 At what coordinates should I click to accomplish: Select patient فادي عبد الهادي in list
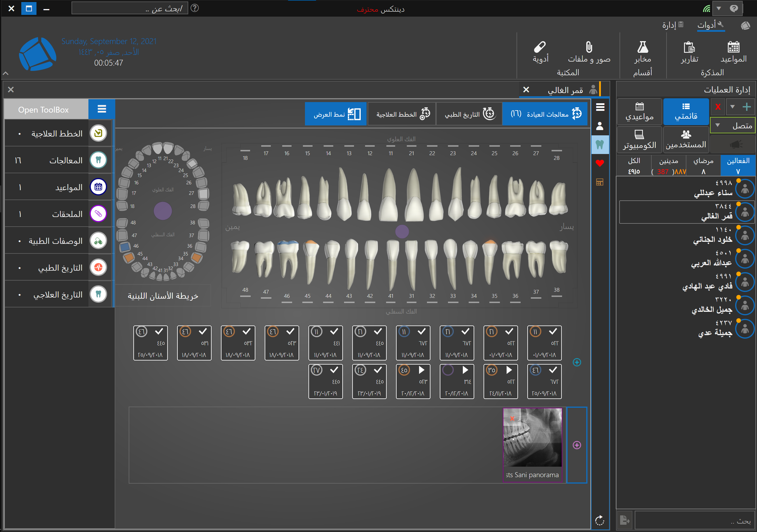[x=687, y=282]
